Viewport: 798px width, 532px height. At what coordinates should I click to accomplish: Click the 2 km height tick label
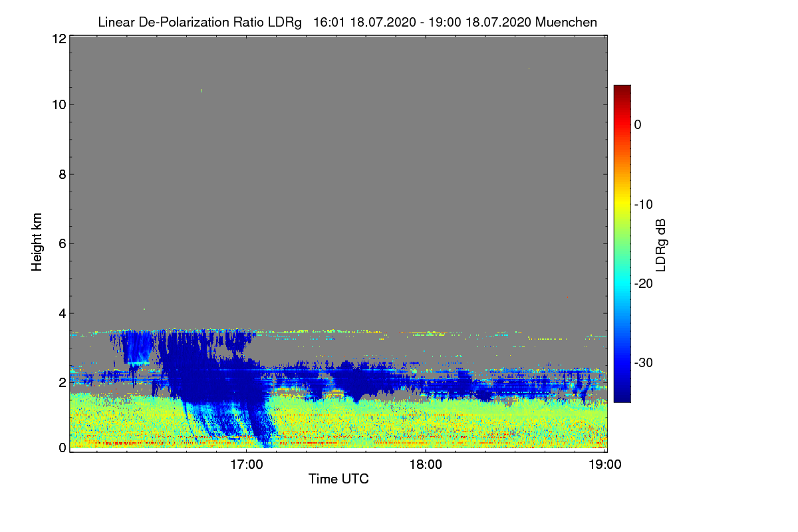point(62,382)
